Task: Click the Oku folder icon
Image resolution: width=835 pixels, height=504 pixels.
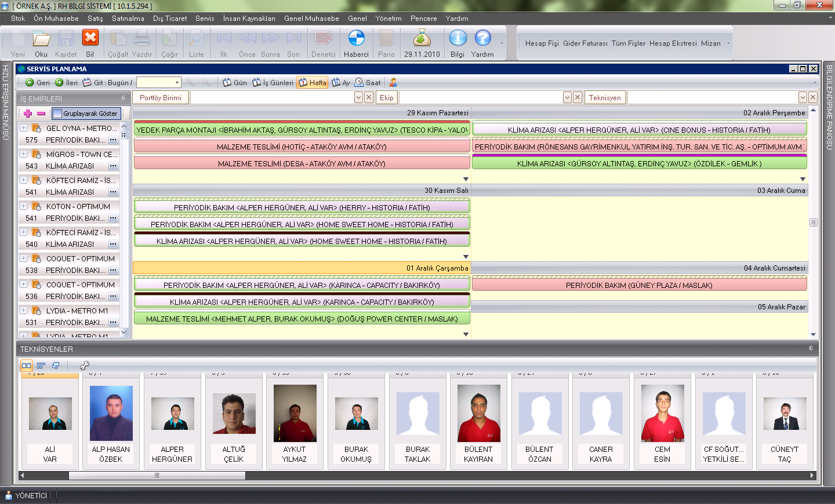Action: point(41,38)
